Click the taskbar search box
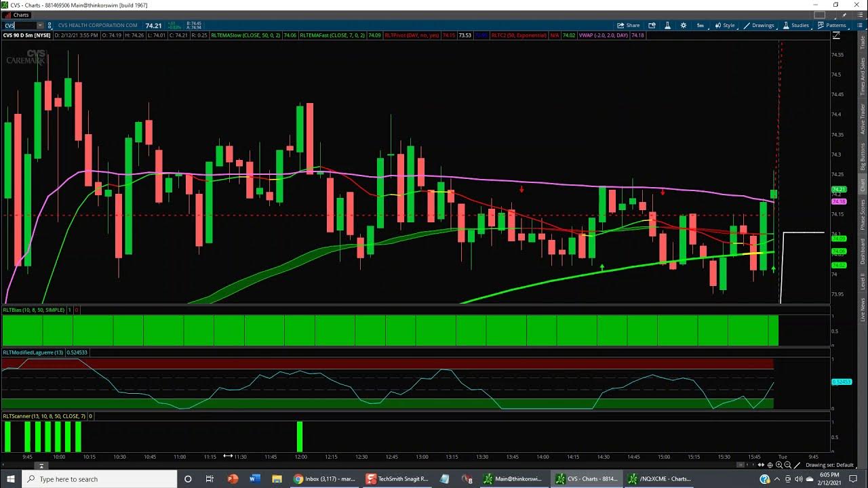 tap(99, 479)
